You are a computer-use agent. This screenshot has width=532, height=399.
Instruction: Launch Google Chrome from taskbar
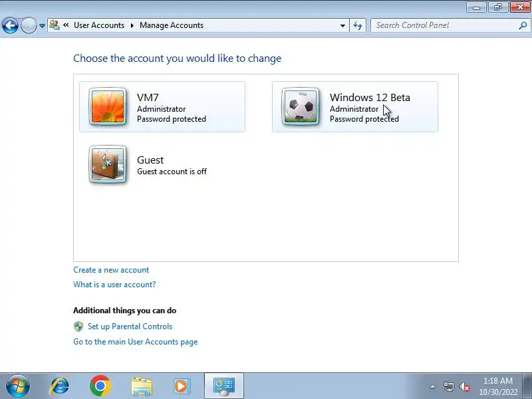pos(100,386)
